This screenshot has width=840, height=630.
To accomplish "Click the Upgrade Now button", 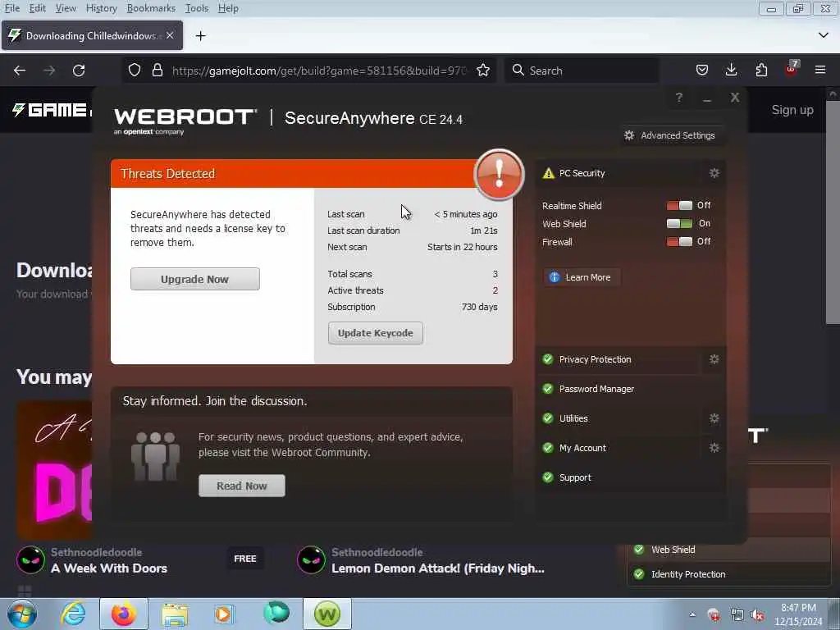I will (195, 279).
